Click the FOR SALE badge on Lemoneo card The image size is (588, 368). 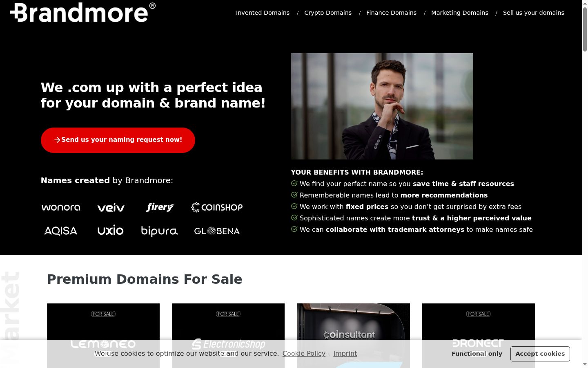[103, 314]
